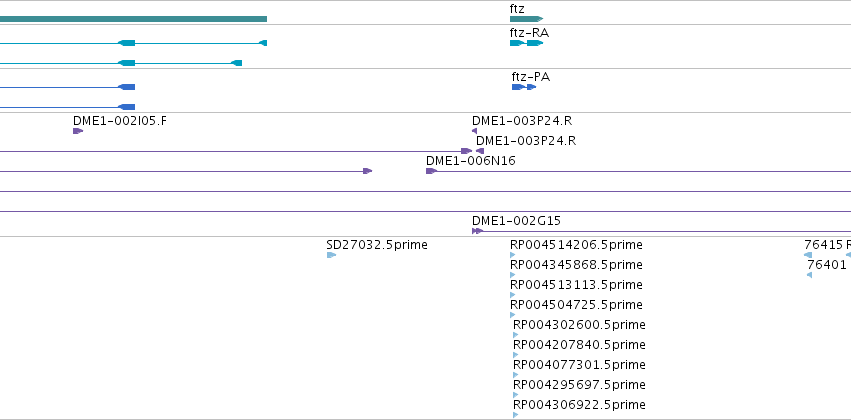Select the SD27032.5prime arrow feature
The width and height of the screenshot is (851, 420).
[331, 255]
